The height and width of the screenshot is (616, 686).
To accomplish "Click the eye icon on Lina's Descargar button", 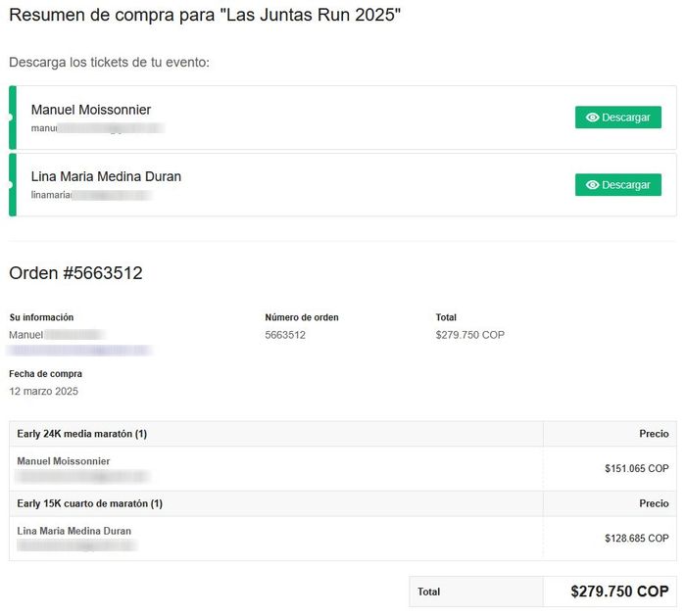I will pyautogui.click(x=592, y=185).
